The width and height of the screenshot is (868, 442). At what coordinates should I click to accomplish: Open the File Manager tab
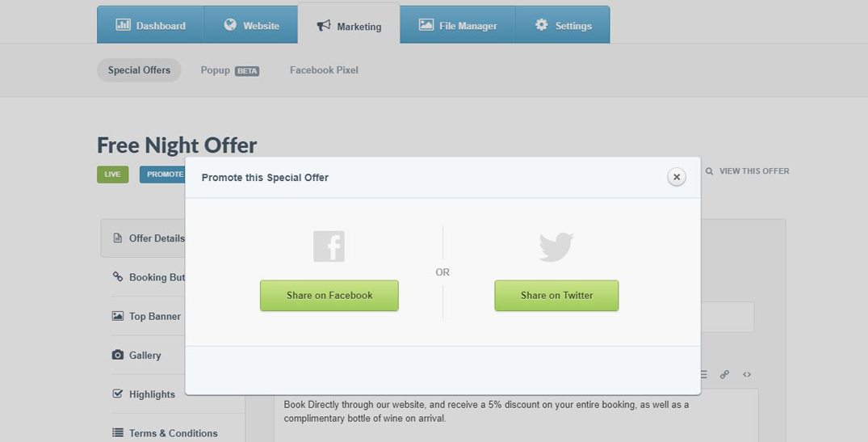click(x=458, y=26)
